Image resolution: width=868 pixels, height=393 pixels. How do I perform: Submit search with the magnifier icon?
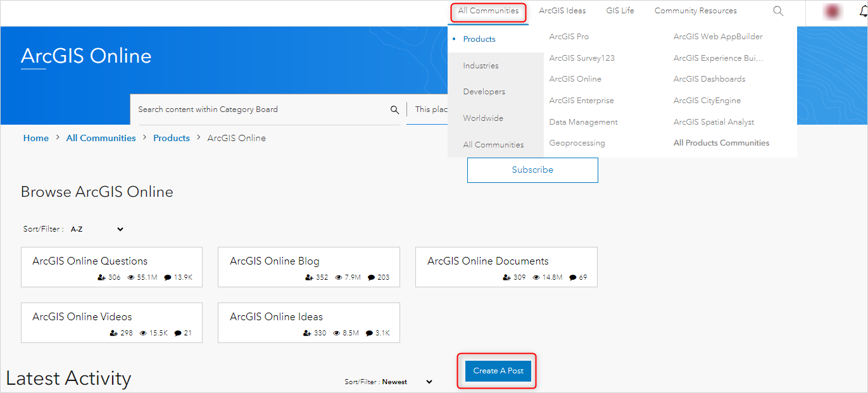tap(394, 109)
